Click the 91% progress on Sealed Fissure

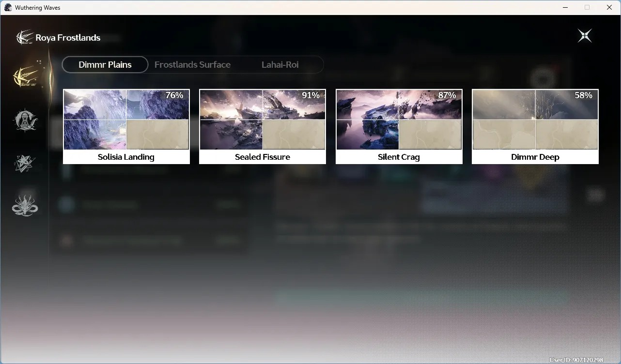tap(310, 95)
